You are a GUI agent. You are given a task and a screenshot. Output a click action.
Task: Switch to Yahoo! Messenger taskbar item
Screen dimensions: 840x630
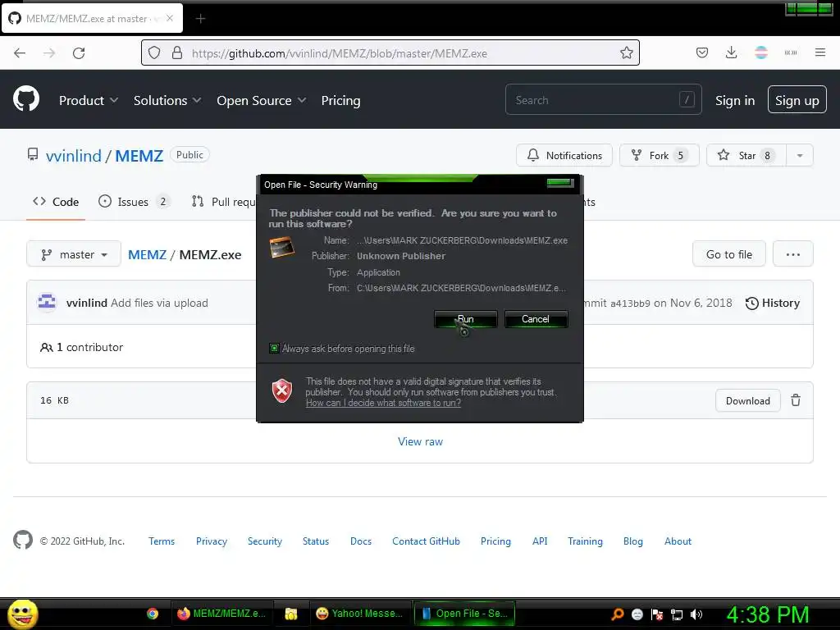click(359, 614)
